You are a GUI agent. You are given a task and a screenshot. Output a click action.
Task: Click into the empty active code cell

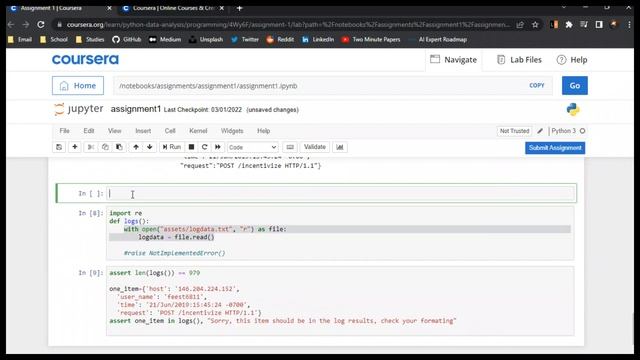[x=341, y=193]
